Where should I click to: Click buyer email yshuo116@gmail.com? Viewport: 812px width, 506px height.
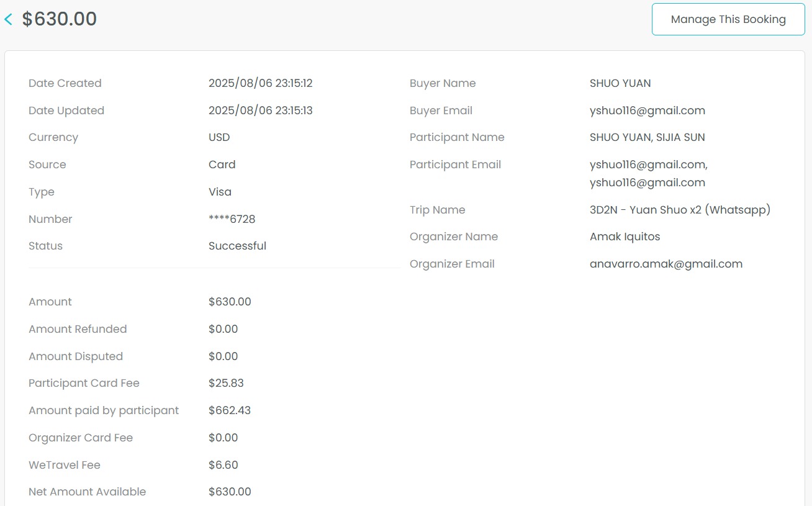coord(647,111)
